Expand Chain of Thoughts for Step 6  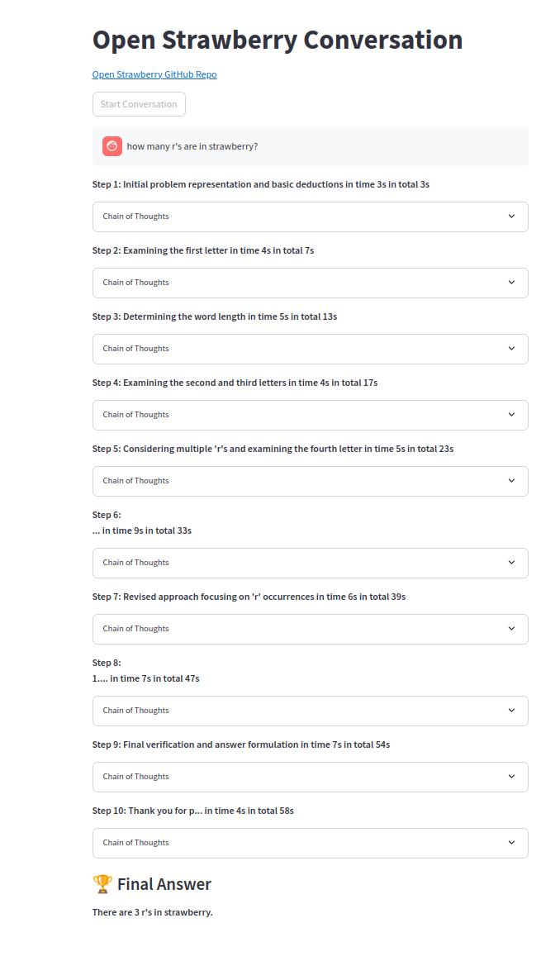pyautogui.click(x=310, y=563)
